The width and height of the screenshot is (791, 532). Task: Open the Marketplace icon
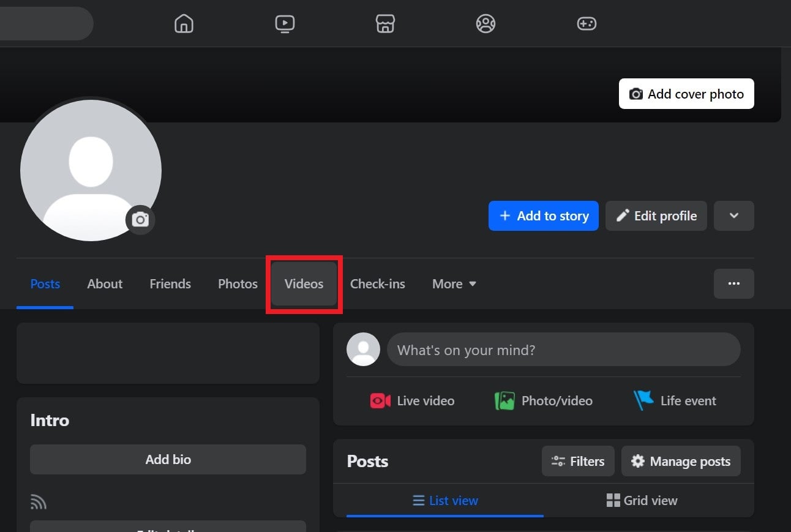[x=385, y=24]
